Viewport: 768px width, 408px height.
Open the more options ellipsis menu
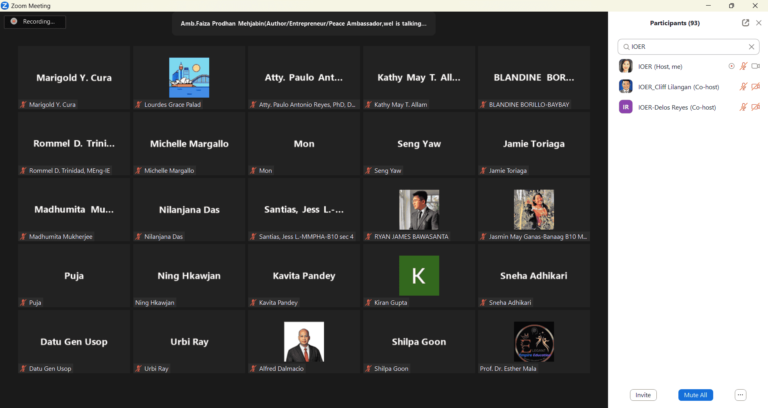pyautogui.click(x=740, y=395)
